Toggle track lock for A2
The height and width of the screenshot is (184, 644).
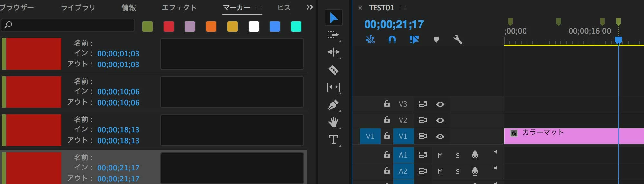click(387, 171)
